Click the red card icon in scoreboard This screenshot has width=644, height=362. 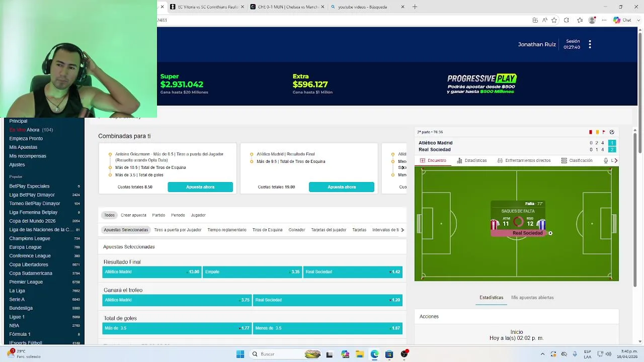pos(591,132)
